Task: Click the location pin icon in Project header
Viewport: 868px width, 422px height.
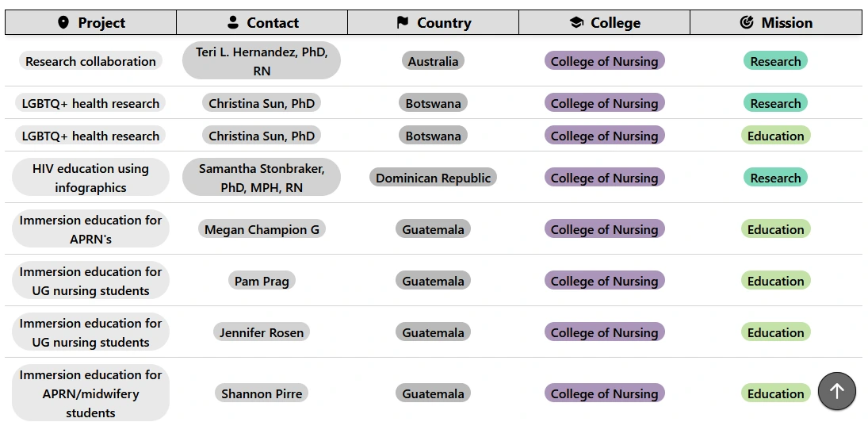Action: click(x=63, y=23)
